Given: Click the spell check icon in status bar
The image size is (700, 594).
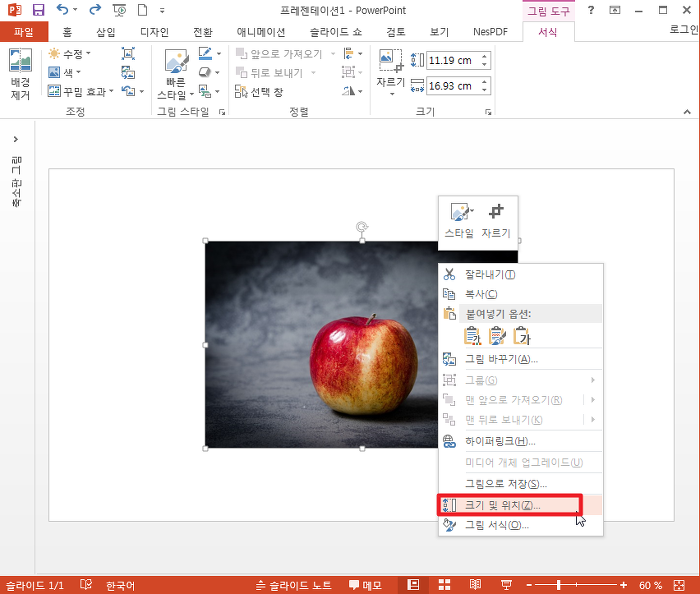Looking at the screenshot, I should pos(86,585).
